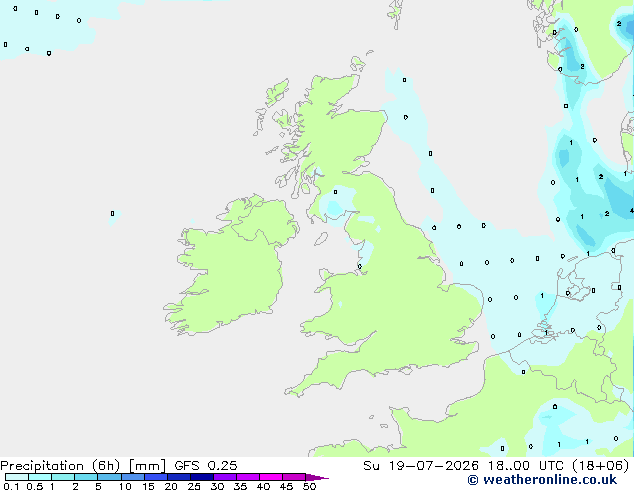This screenshot has height=490, width=634.
Task: Select the 30–35 mm violet legend box
Action: click(224, 477)
